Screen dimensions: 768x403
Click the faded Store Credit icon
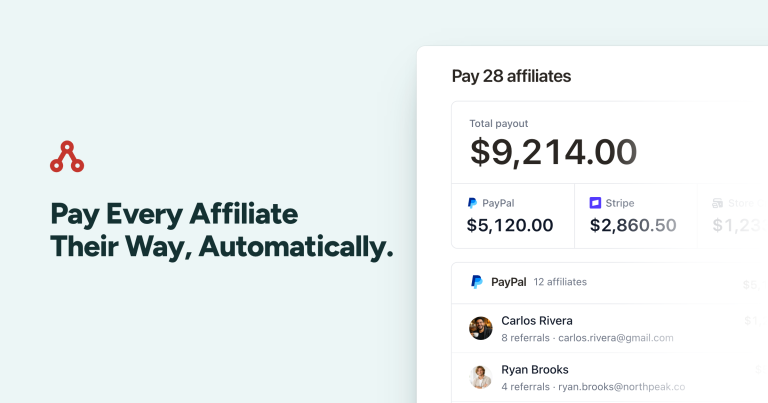(x=718, y=203)
